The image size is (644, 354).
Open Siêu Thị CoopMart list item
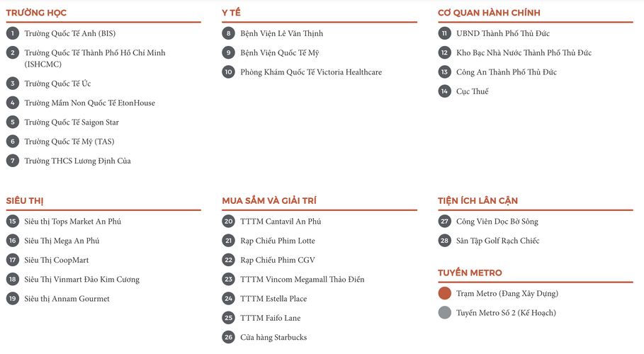pos(56,260)
